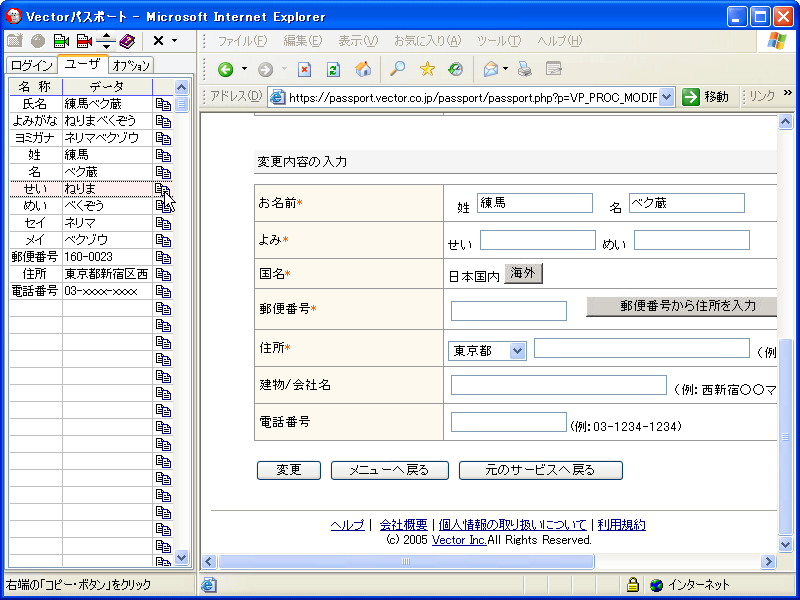The image size is (800, 600).
Task: Click the gray round ball toolbar icon
Action: point(38,41)
